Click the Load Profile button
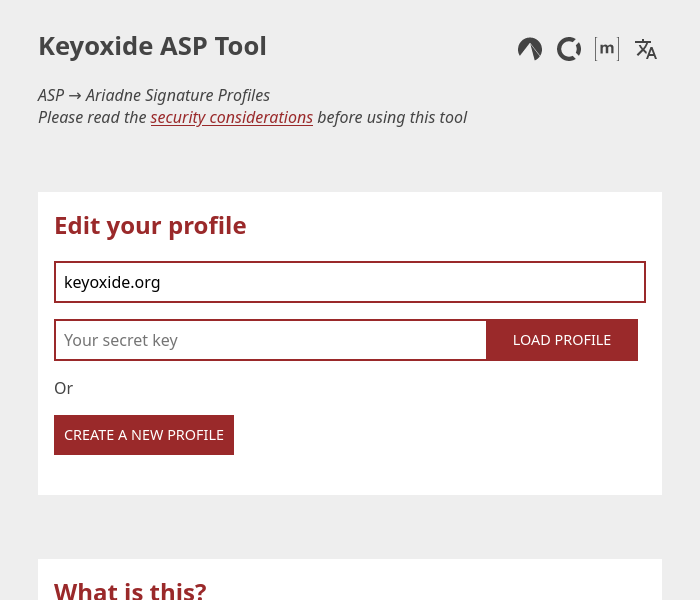 tap(562, 340)
